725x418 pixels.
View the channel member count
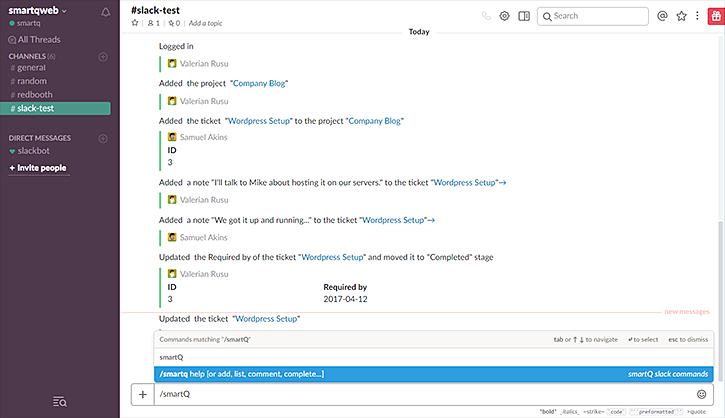154,23
